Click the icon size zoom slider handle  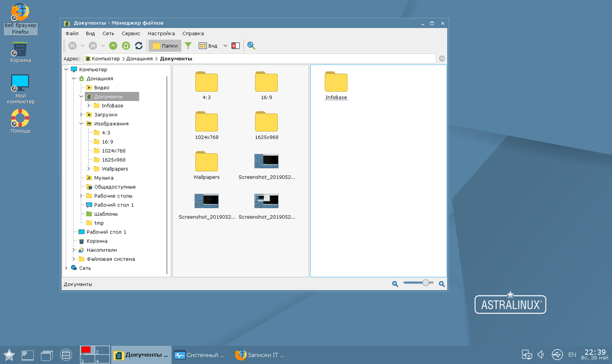coord(426,283)
